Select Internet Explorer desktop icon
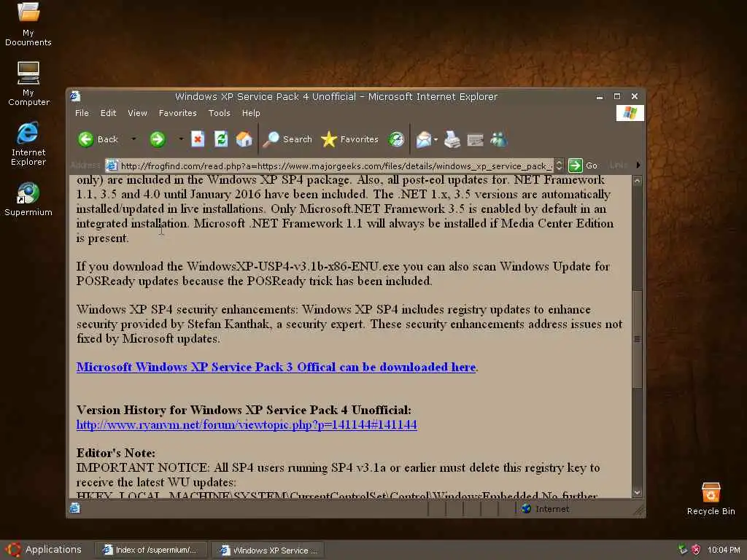The image size is (747, 560). [28, 144]
